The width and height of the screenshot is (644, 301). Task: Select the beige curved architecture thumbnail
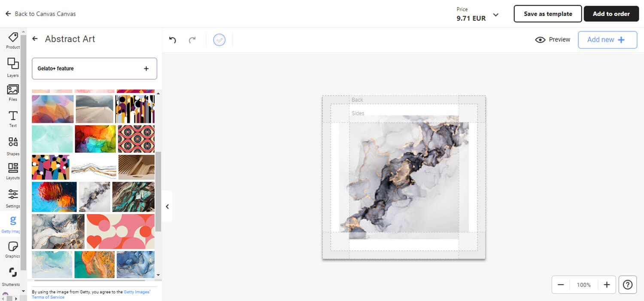point(137,167)
